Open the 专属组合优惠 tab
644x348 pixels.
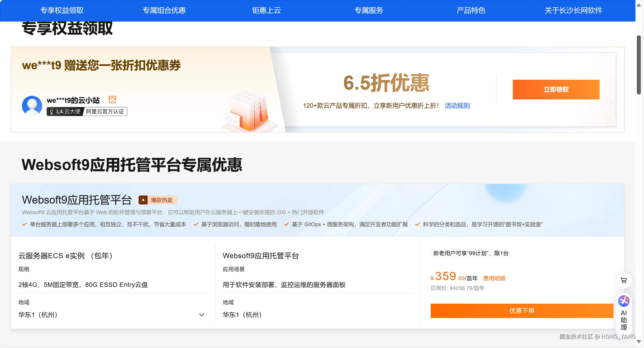(x=164, y=10)
